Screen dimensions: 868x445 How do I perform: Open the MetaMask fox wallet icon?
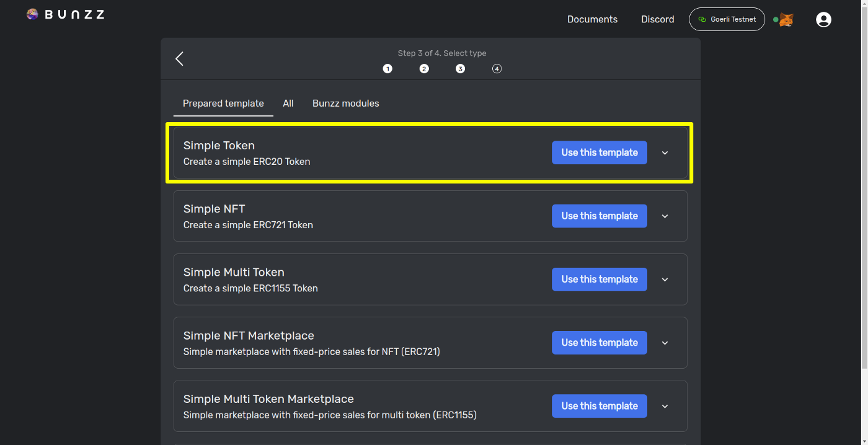(x=786, y=20)
